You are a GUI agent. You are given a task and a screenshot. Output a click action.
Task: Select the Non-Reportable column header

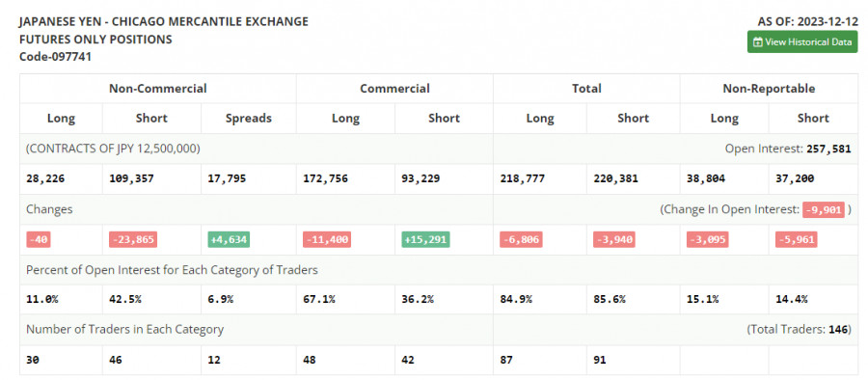(x=769, y=89)
